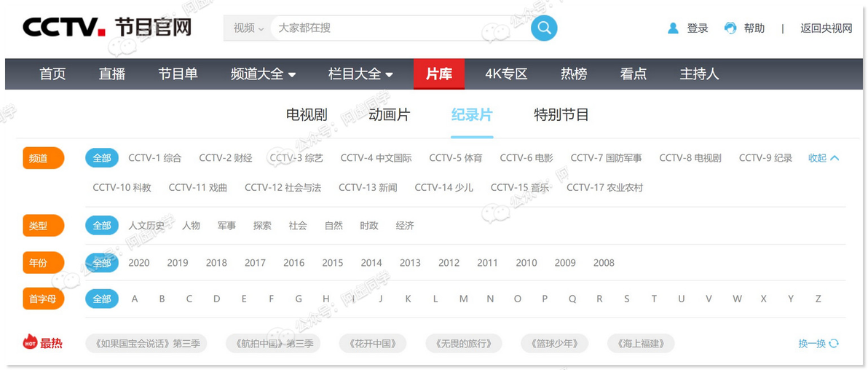Click the refresh icon beside 换一换
This screenshot has width=868, height=370.
point(835,343)
